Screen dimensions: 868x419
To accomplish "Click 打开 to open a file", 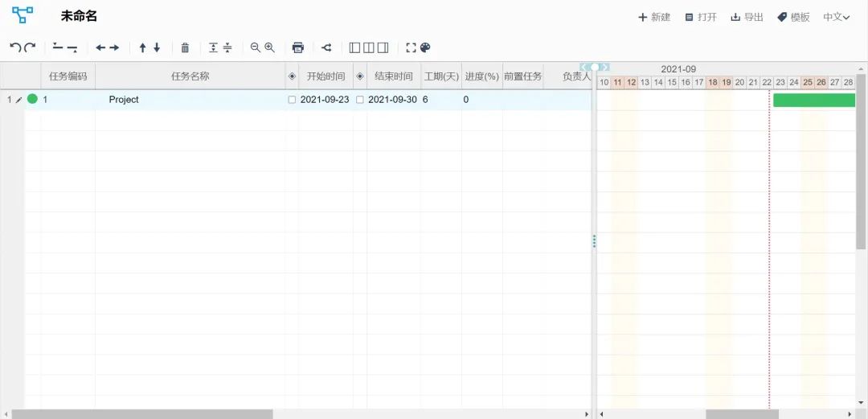I will 701,17.
